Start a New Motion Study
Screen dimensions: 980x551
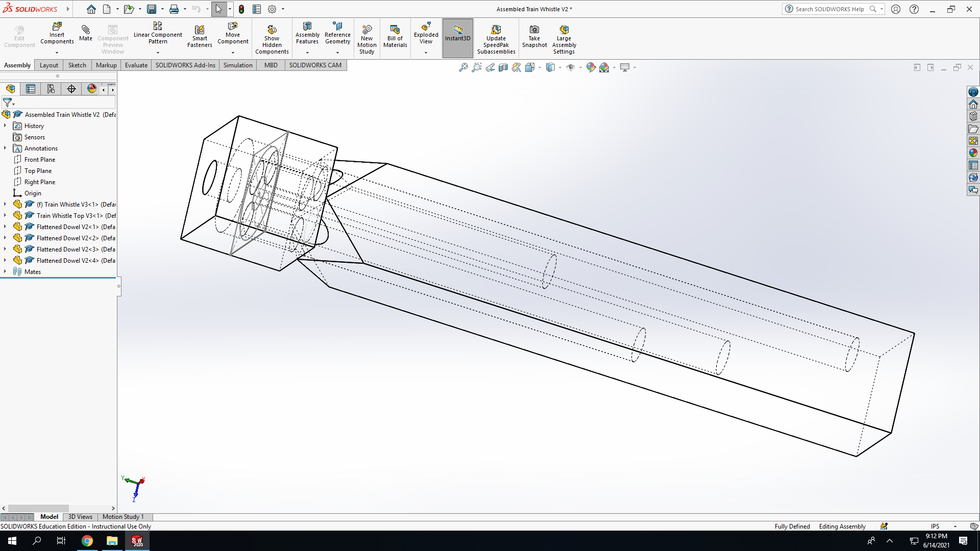(x=366, y=39)
